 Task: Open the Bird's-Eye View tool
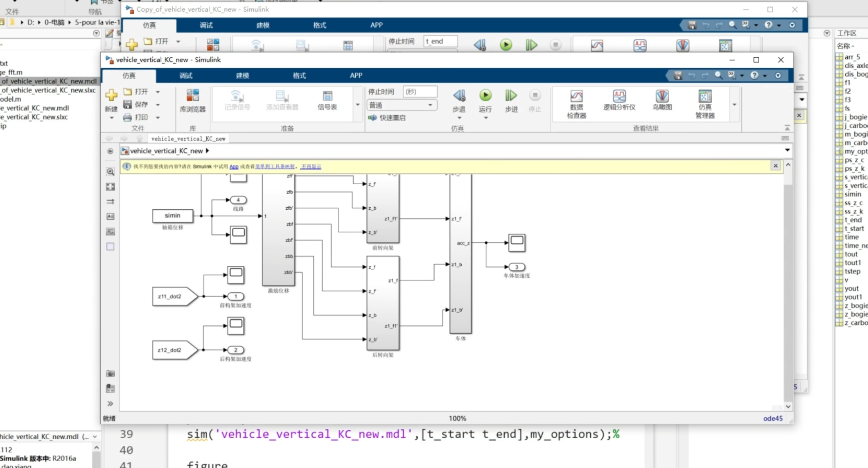click(662, 100)
